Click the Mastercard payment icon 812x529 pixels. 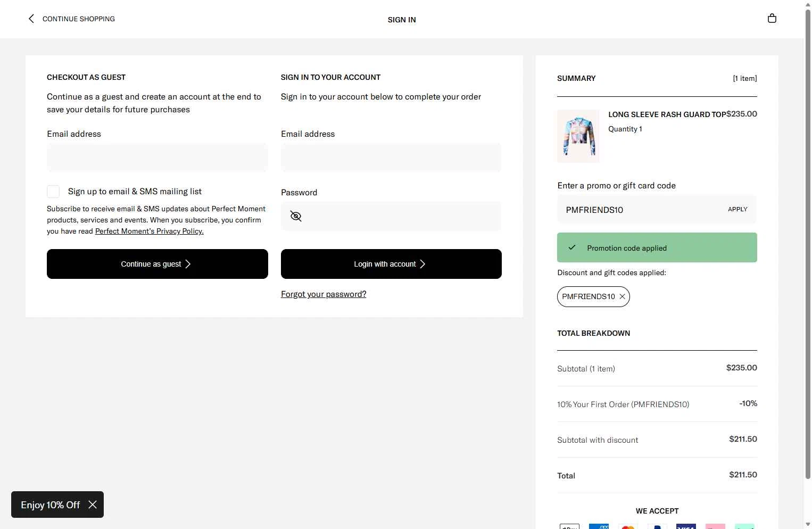click(x=628, y=526)
